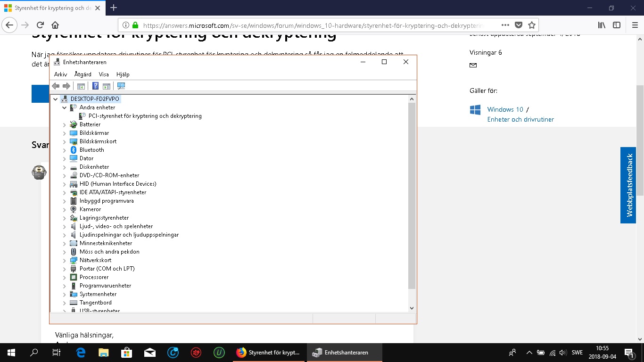This screenshot has height=362, width=644.
Task: Click the Firefox home button
Action: [x=55, y=25]
